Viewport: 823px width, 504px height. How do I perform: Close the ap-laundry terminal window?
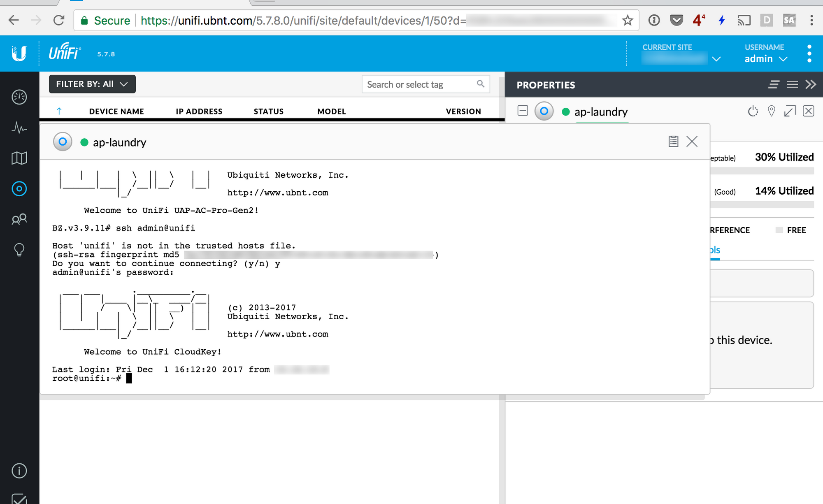pyautogui.click(x=692, y=142)
